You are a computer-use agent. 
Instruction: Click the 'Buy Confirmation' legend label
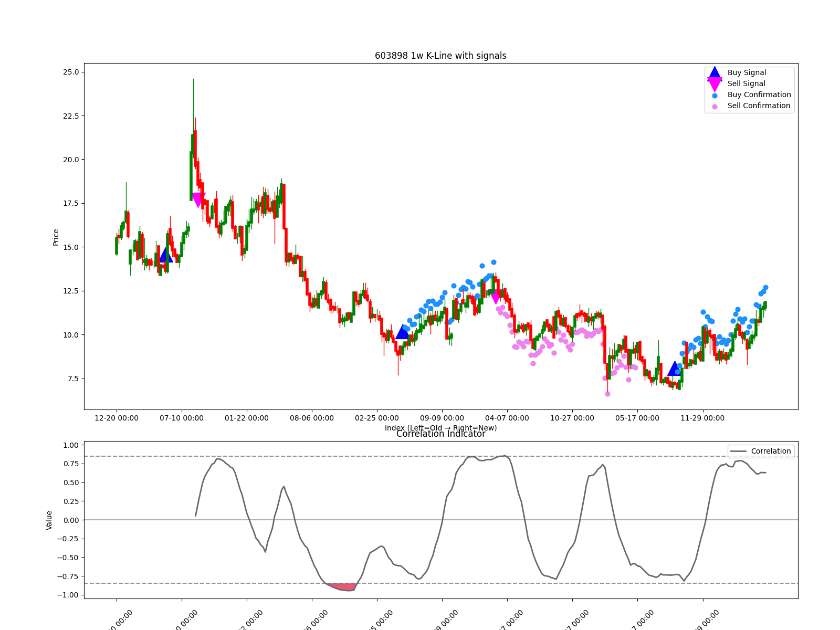click(759, 94)
